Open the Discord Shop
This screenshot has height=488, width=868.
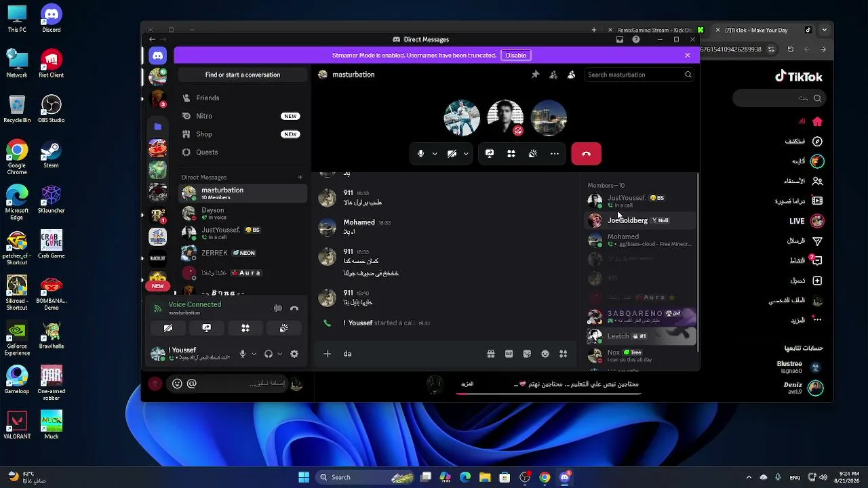pos(243,134)
